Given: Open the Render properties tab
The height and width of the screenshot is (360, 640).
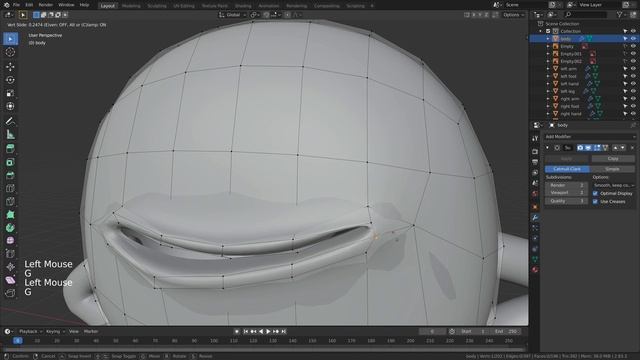Looking at the screenshot, I should [535, 152].
